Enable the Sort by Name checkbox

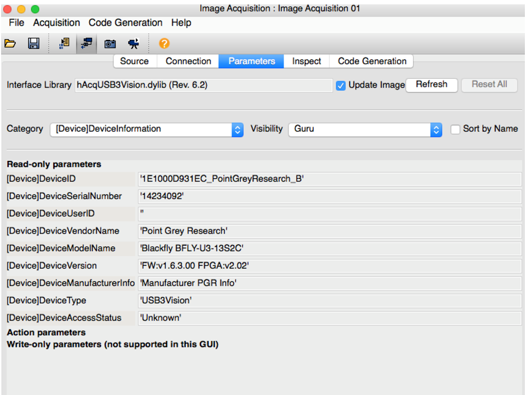pyautogui.click(x=455, y=129)
